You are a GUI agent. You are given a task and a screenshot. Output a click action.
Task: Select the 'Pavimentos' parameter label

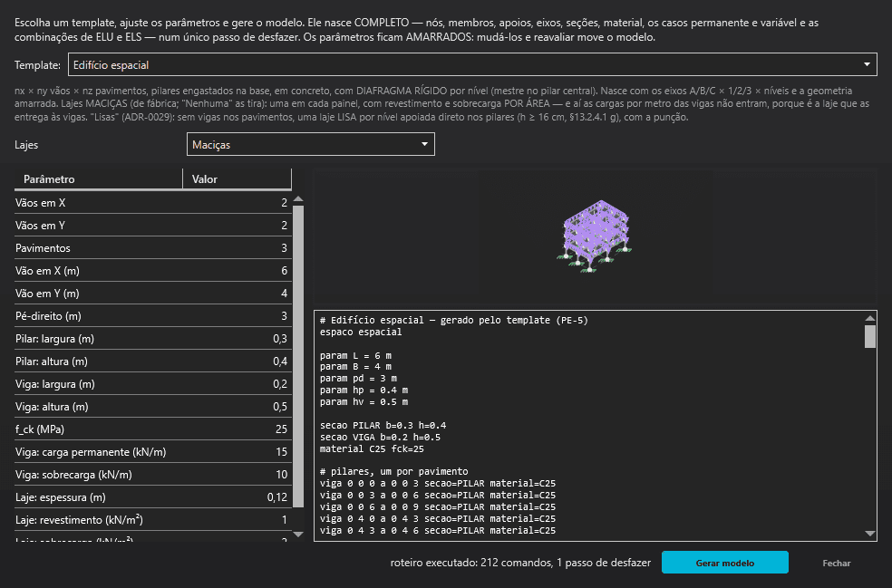click(x=43, y=248)
